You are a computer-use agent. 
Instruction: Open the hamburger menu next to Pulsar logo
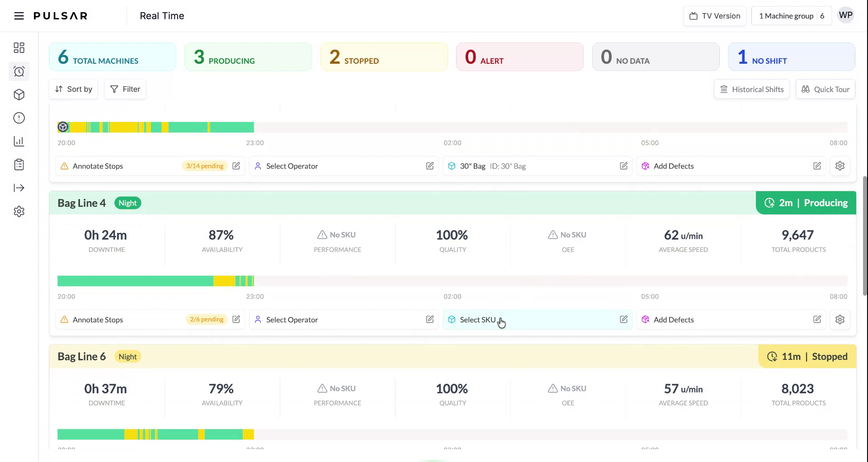[x=19, y=16]
